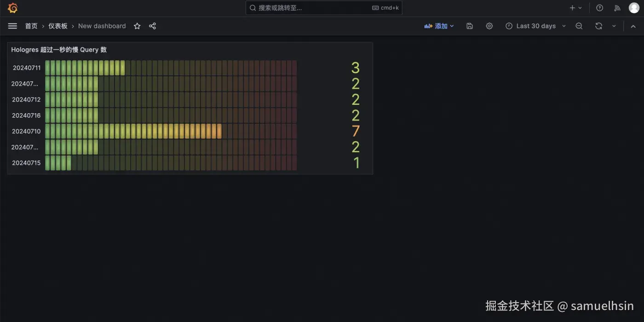Image resolution: width=644 pixels, height=322 pixels.
Task: Collapse the top toolbar chevron
Action: pos(633,26)
